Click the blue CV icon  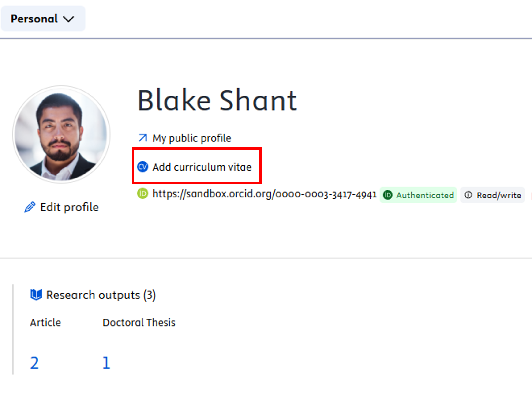pyautogui.click(x=142, y=167)
